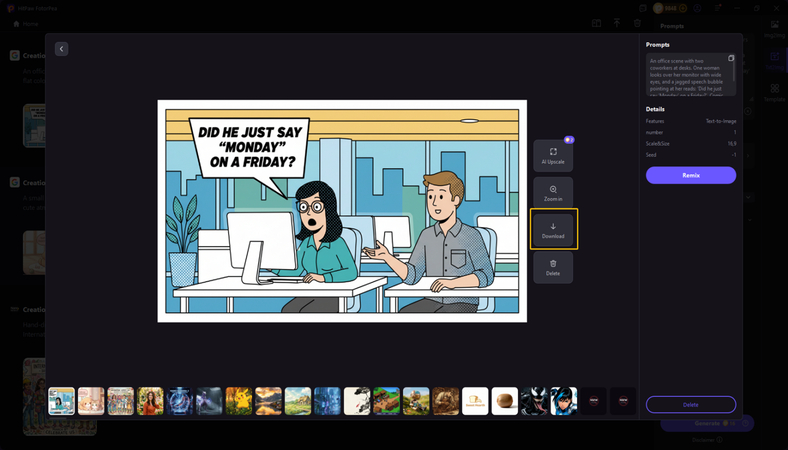Select the blue-haired anime character thumbnail
This screenshot has height=450, width=788.
click(564, 401)
